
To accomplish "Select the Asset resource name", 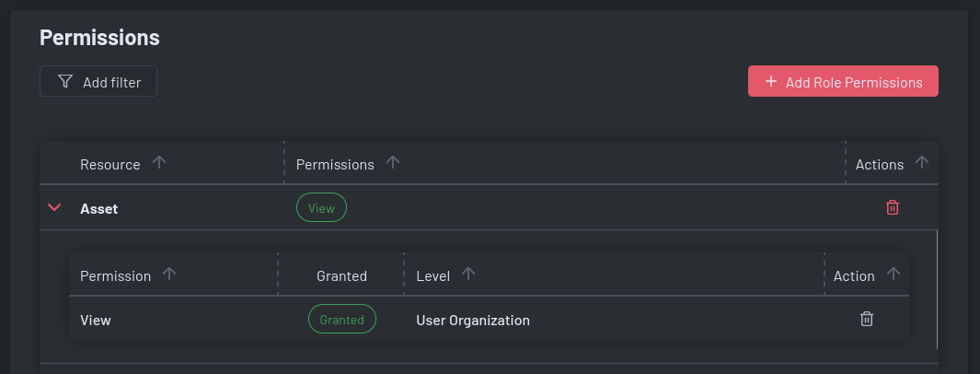I will tap(98, 209).
